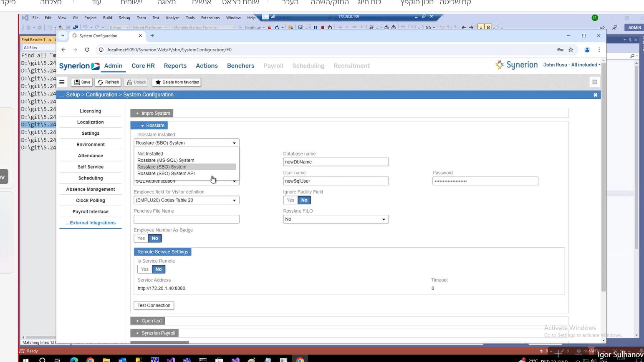Close the System Configuration panel with X
The image size is (644, 362).
596,95
